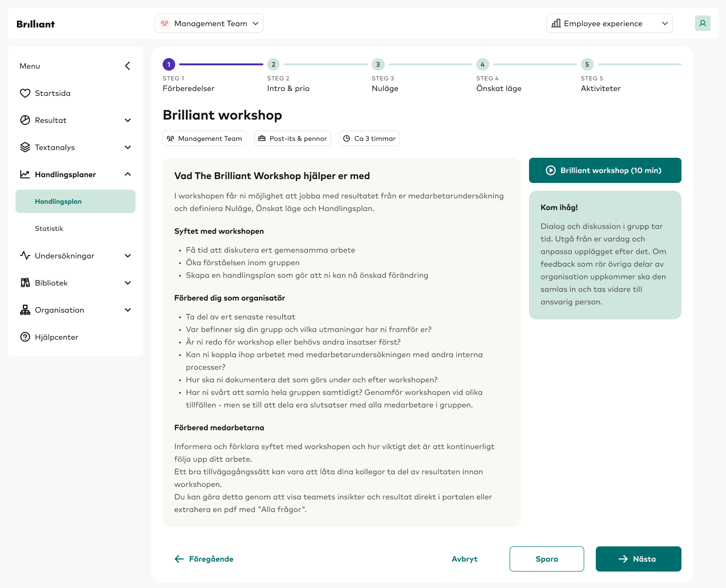Viewport: 726px width, 588px height.
Task: Jump to step 4 circle Önskat läge
Action: click(x=483, y=64)
